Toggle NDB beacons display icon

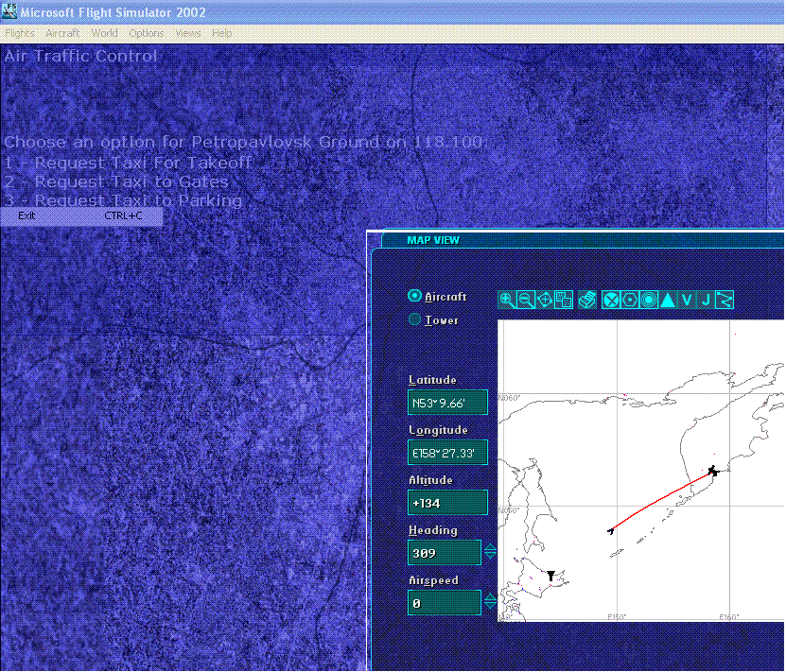click(x=648, y=300)
